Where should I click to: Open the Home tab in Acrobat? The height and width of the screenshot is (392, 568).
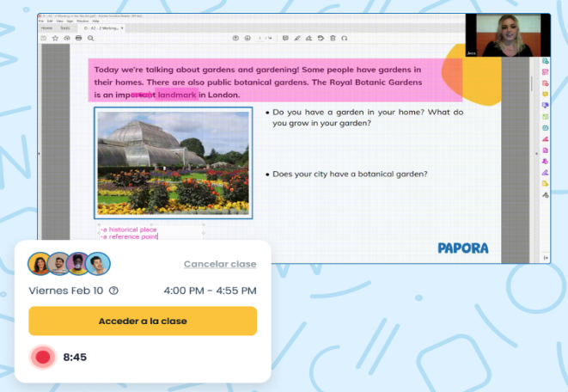tap(47, 28)
